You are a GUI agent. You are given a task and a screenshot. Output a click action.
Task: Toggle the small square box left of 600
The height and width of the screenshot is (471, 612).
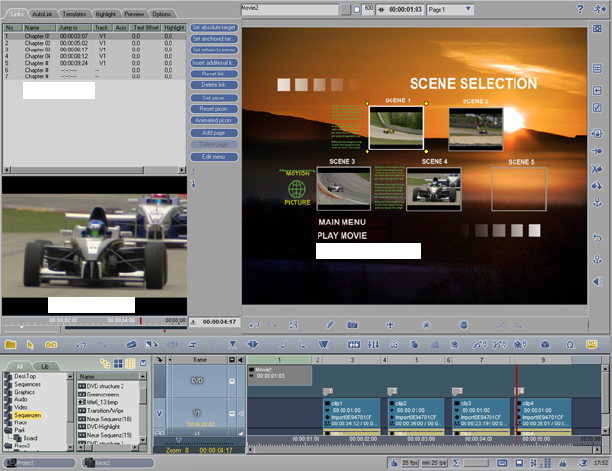(356, 9)
